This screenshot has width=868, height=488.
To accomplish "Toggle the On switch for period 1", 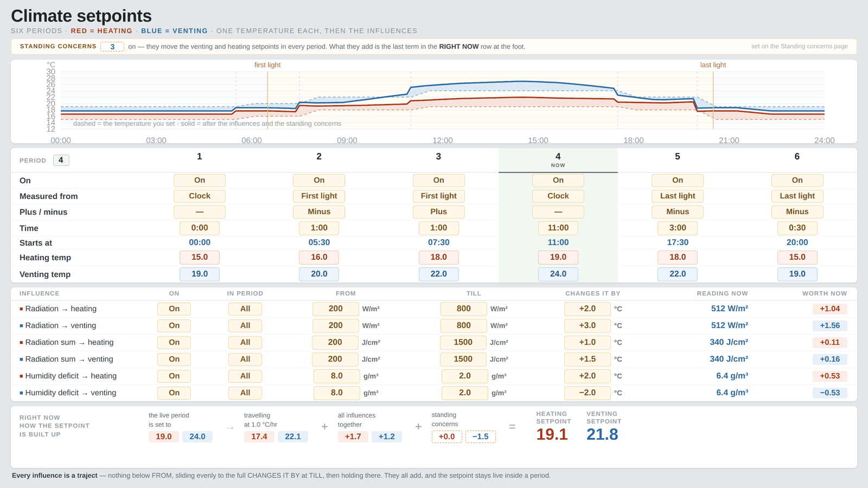I will 200,181.
